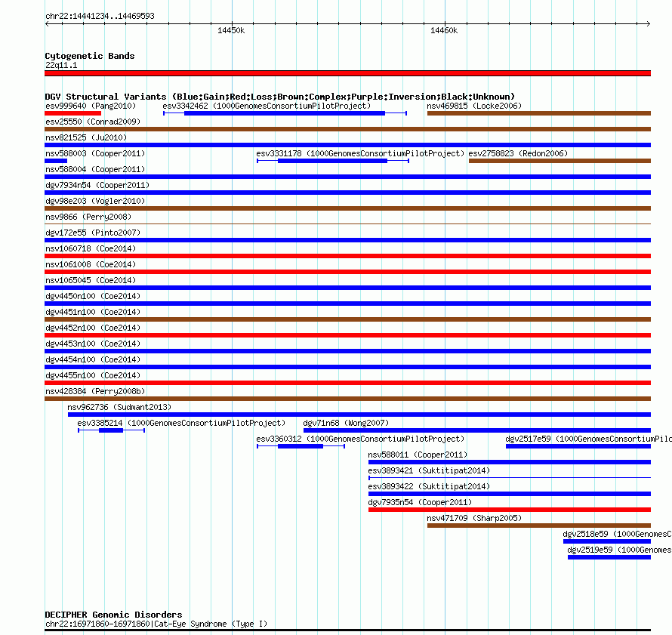Select esv3360312 1000Genomes variant label

point(360,439)
